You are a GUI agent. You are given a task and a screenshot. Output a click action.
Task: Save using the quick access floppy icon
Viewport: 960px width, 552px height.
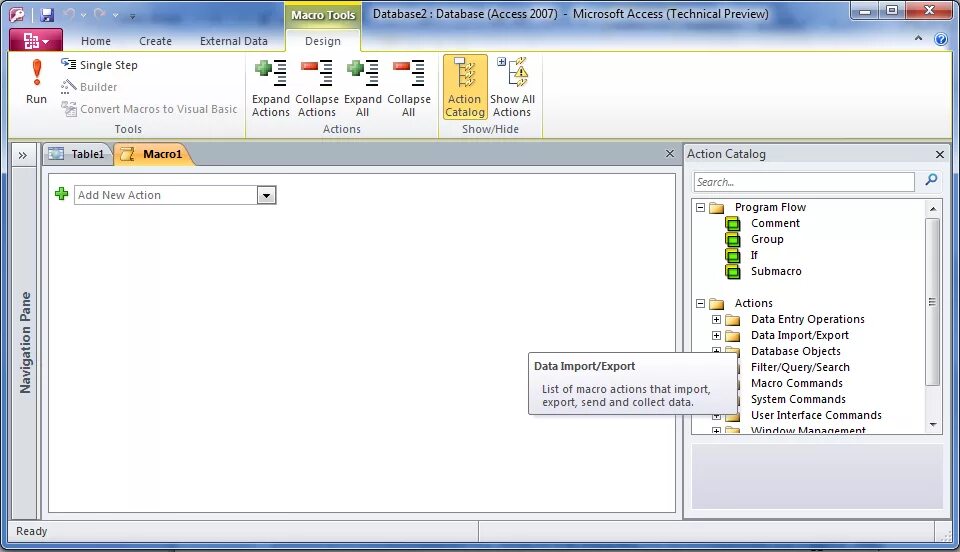coord(47,15)
